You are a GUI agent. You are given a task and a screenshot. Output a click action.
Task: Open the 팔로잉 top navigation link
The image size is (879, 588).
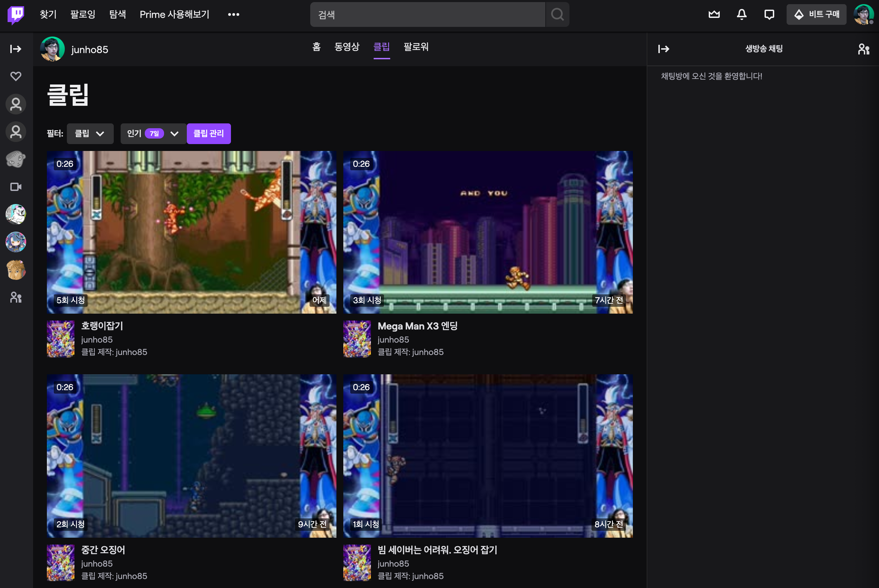click(82, 14)
